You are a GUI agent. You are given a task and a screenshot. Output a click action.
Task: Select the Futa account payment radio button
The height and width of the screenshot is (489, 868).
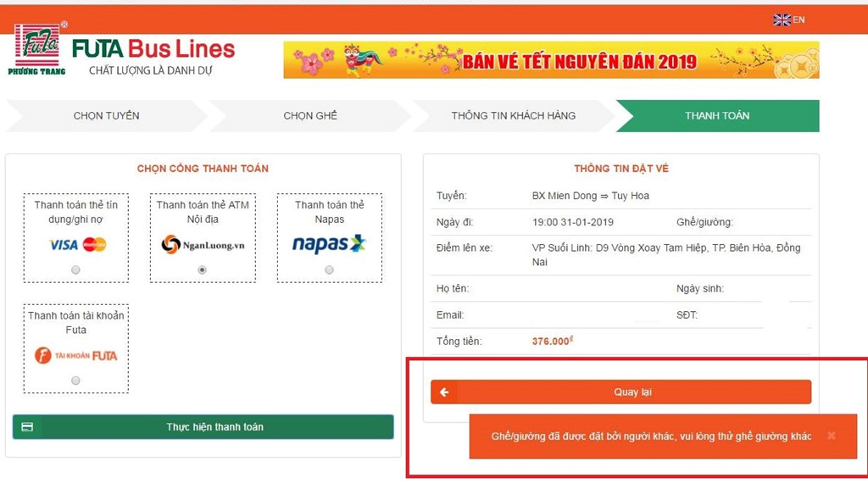pos(75,381)
